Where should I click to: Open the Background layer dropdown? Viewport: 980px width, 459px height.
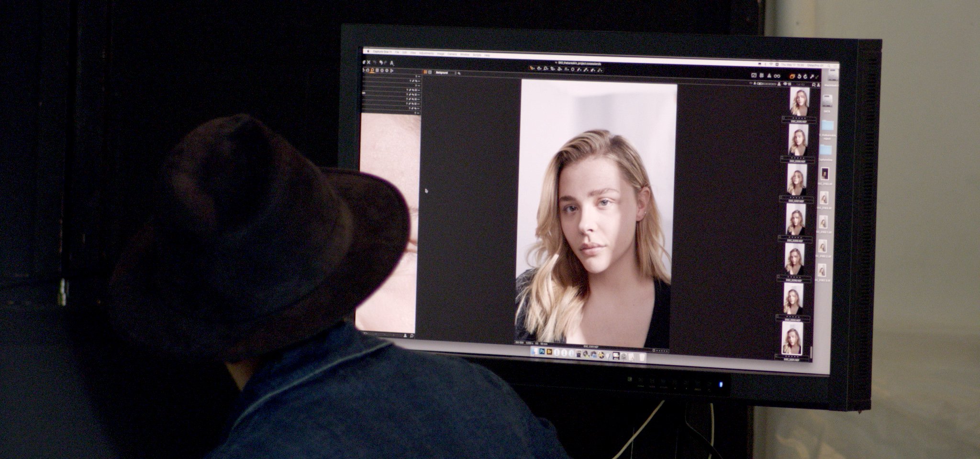tap(445, 73)
